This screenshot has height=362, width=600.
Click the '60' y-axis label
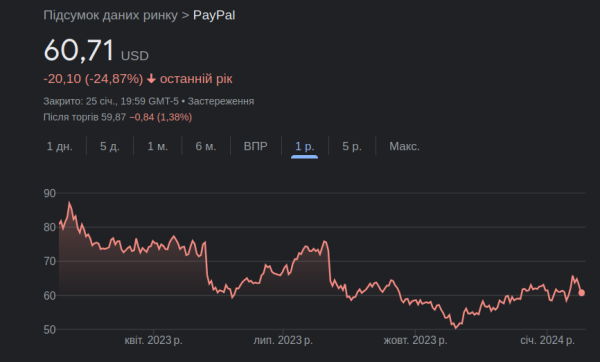50,295
